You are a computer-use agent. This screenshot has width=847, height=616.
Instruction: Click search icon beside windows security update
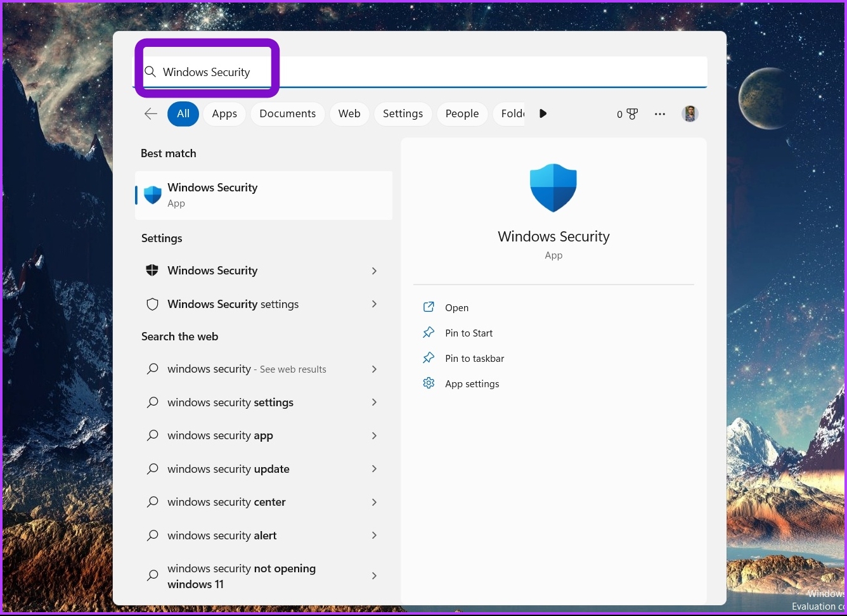pyautogui.click(x=153, y=469)
